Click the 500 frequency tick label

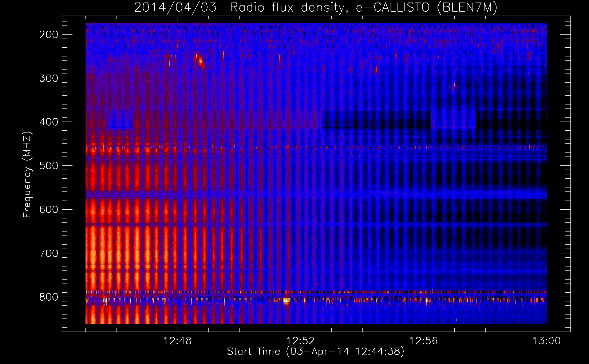click(x=49, y=166)
